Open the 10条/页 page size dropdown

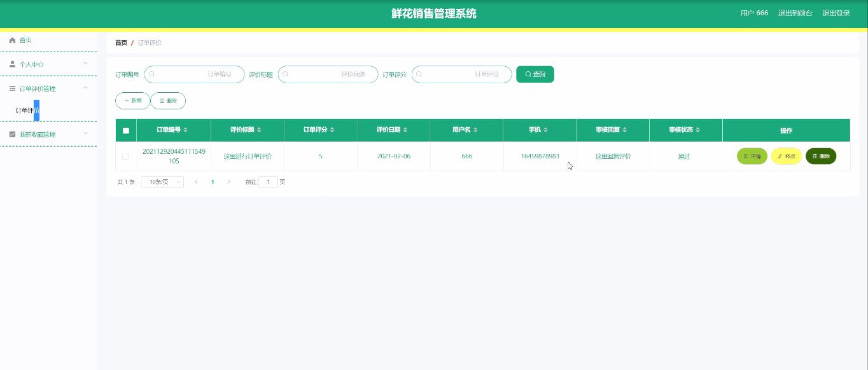[162, 182]
